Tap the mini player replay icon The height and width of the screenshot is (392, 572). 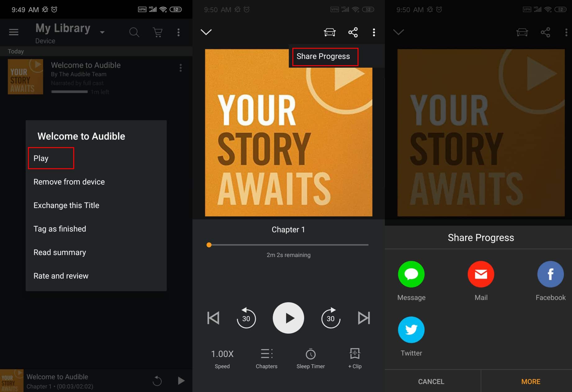point(157,381)
